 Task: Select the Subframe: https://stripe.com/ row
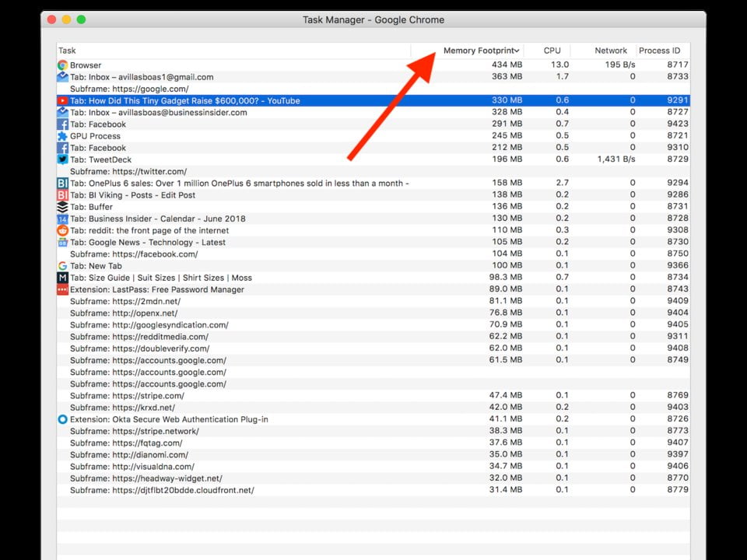click(373, 396)
